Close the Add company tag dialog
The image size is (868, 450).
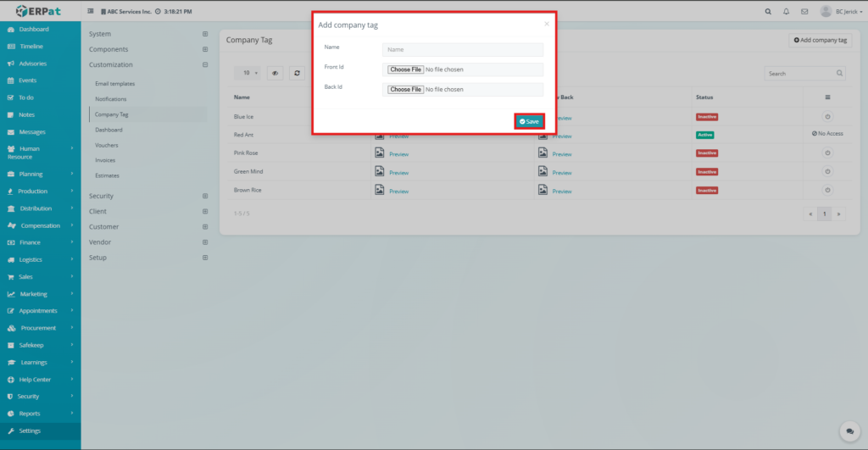point(547,24)
